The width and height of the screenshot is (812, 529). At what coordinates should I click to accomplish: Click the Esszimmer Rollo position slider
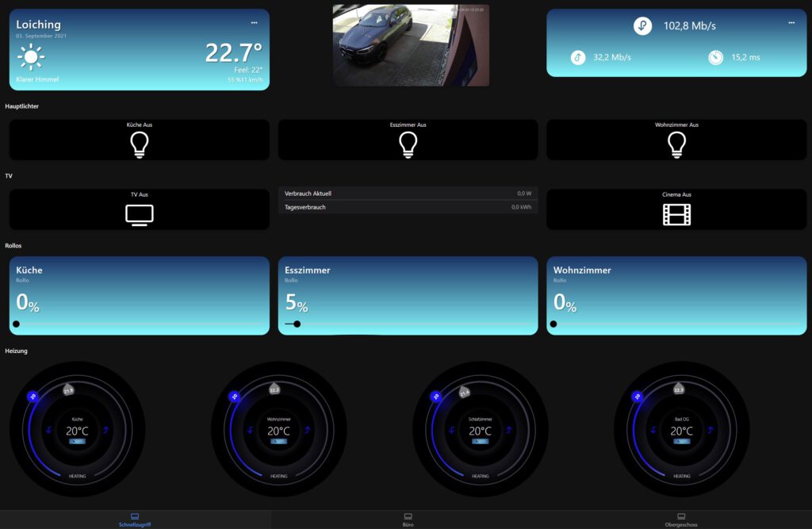tap(408, 324)
